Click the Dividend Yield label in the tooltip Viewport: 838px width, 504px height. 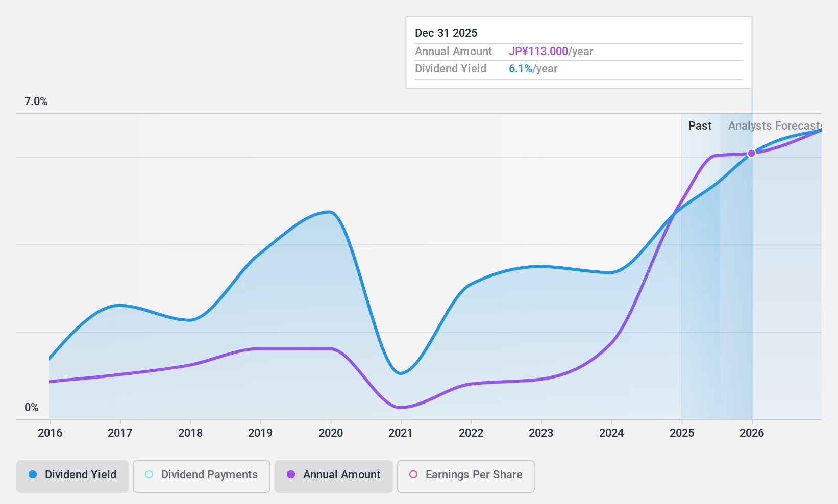451,69
